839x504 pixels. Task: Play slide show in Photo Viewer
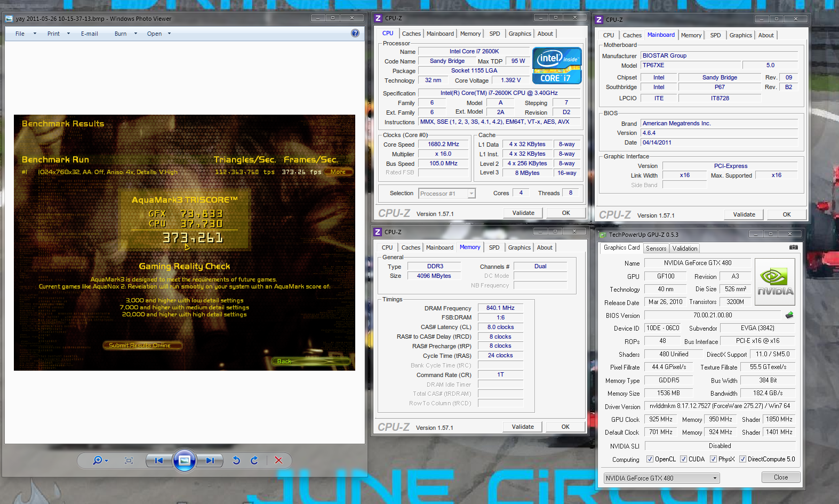coord(185,460)
